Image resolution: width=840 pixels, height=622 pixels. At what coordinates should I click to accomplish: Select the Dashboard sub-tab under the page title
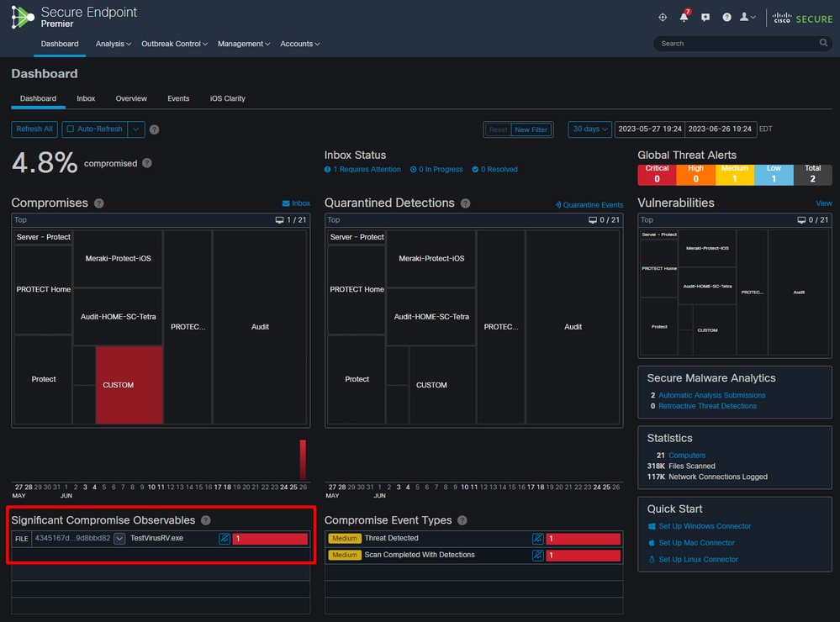[x=38, y=98]
